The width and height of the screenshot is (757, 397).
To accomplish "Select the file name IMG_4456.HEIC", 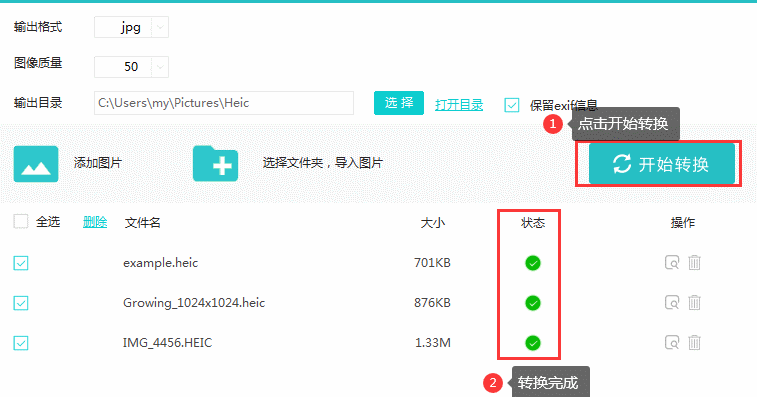I will (168, 343).
